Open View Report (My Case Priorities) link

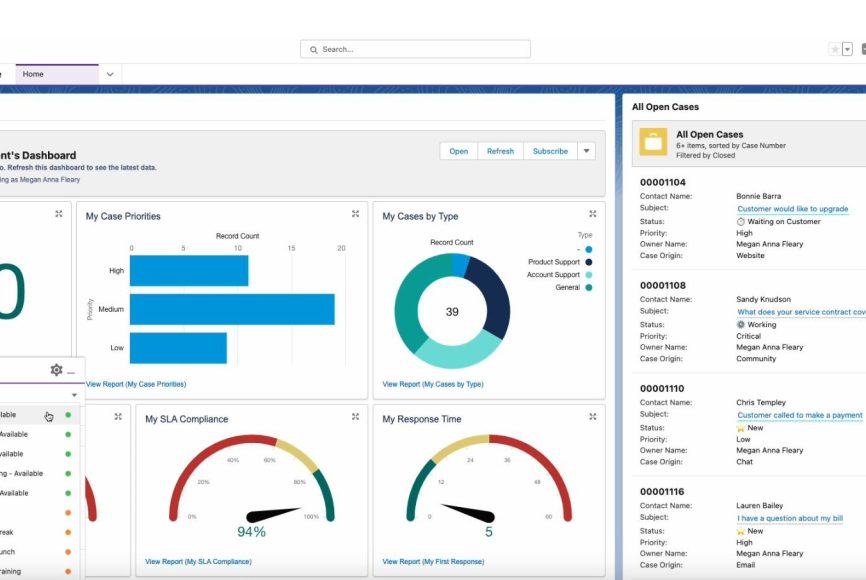(136, 384)
